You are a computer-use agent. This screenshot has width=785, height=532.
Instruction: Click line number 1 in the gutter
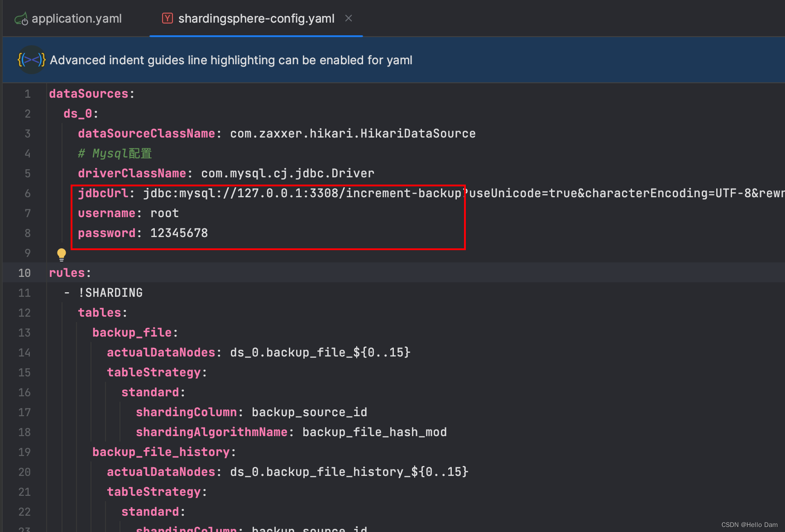tap(28, 94)
